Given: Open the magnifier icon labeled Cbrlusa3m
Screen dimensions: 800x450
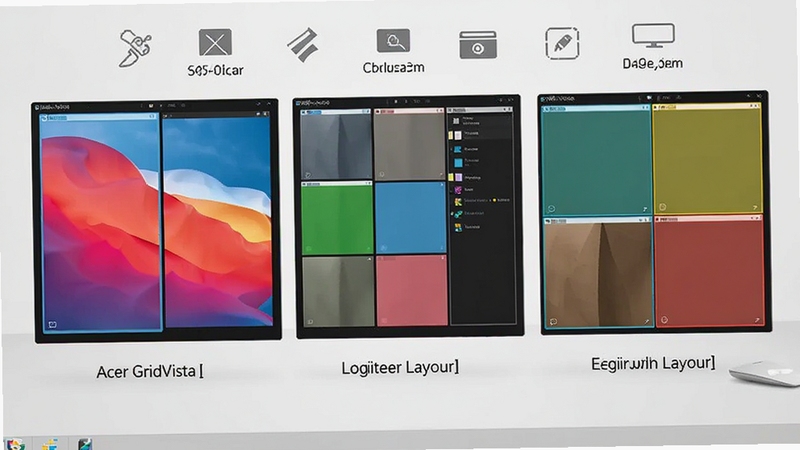Looking at the screenshot, I should click(393, 41).
